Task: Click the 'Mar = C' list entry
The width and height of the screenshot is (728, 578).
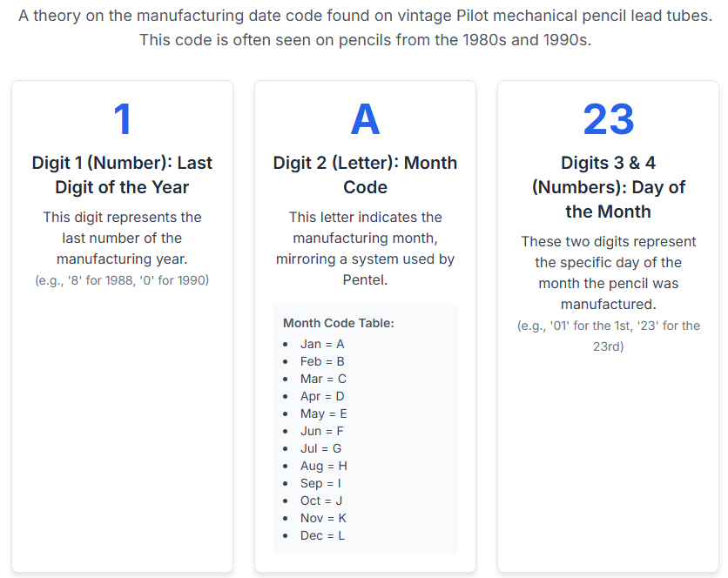Action: point(323,379)
